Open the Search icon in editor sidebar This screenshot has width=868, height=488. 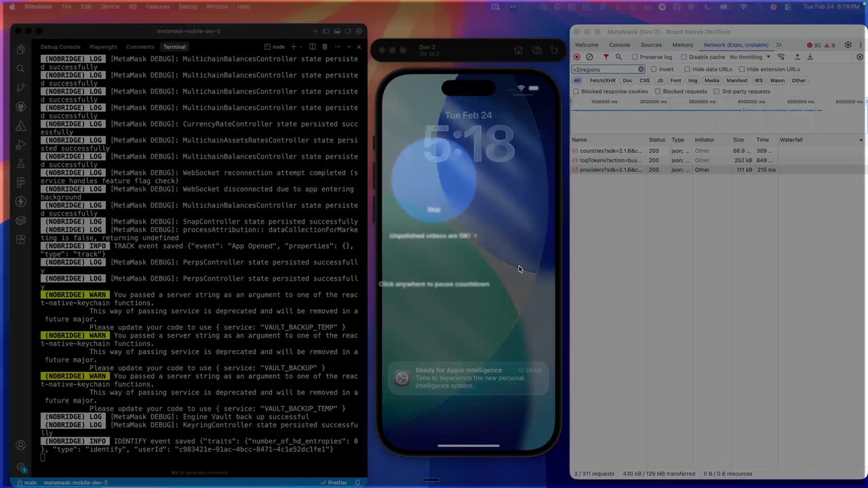[20, 68]
